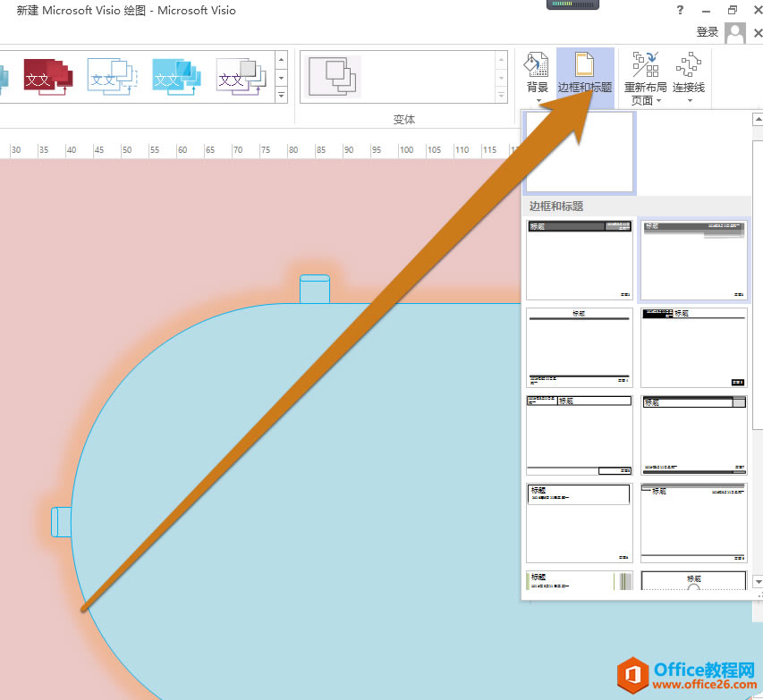Select the blank no-border option in the gallery
Image resolution: width=763 pixels, height=700 pixels.
(579, 153)
